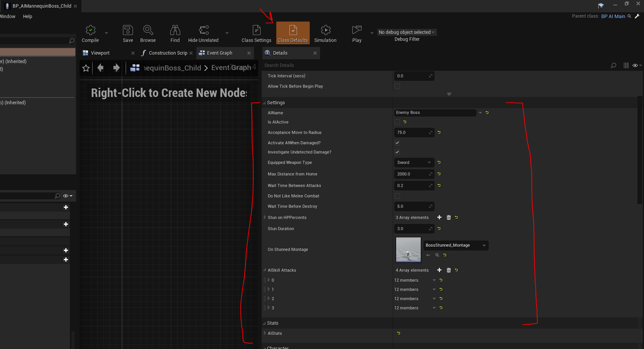Search parent class with magnifier icon
The width and height of the screenshot is (644, 349).
point(629,16)
